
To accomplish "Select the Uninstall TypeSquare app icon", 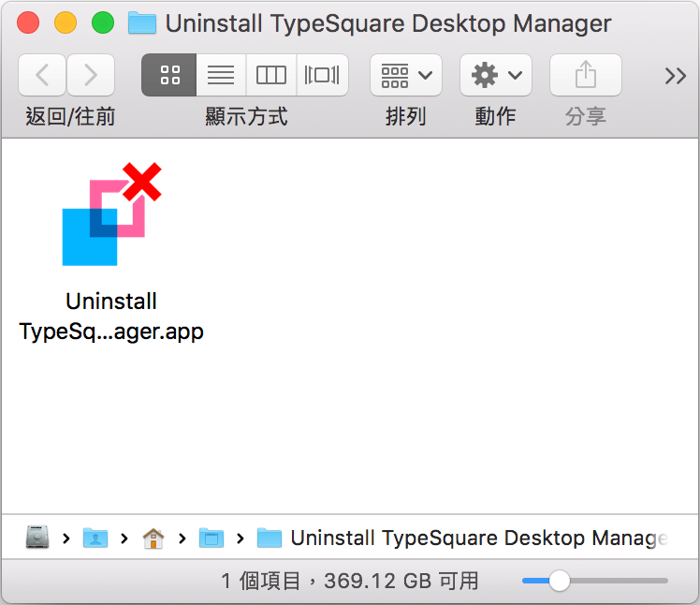I will 111,214.
